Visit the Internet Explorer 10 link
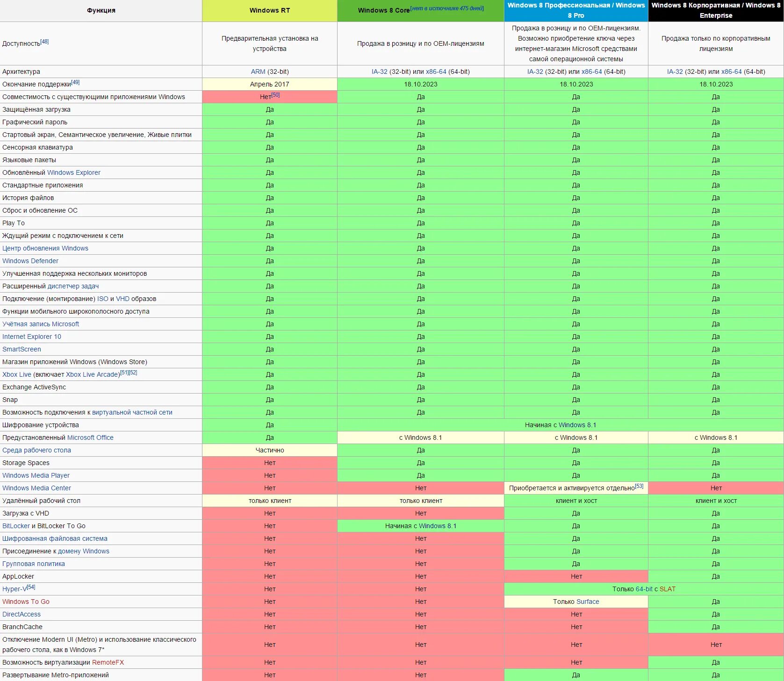 tap(32, 337)
